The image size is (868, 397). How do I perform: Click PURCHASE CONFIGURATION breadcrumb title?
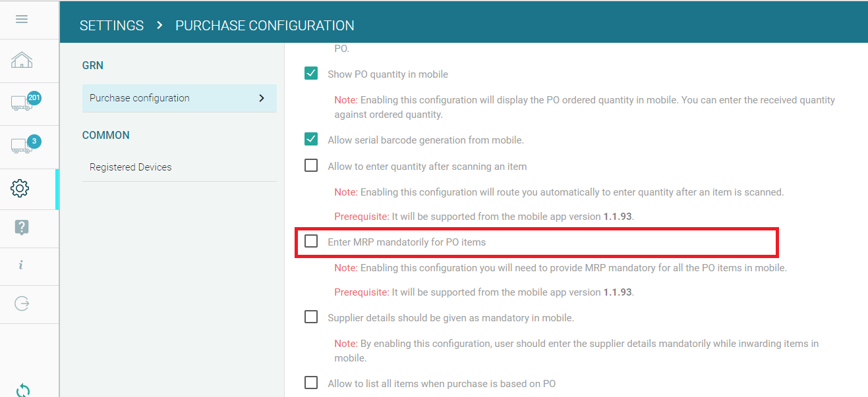264,26
